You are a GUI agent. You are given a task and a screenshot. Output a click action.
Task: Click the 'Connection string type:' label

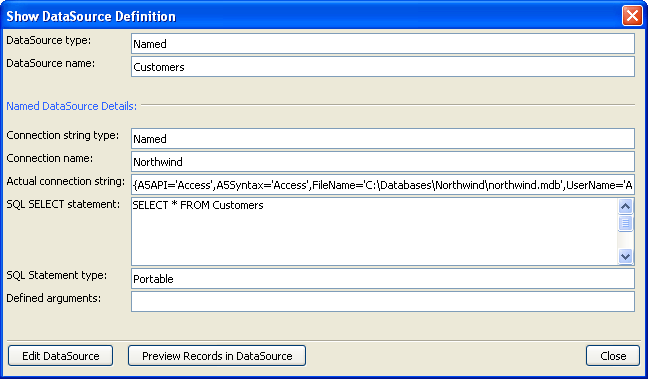[x=62, y=136]
